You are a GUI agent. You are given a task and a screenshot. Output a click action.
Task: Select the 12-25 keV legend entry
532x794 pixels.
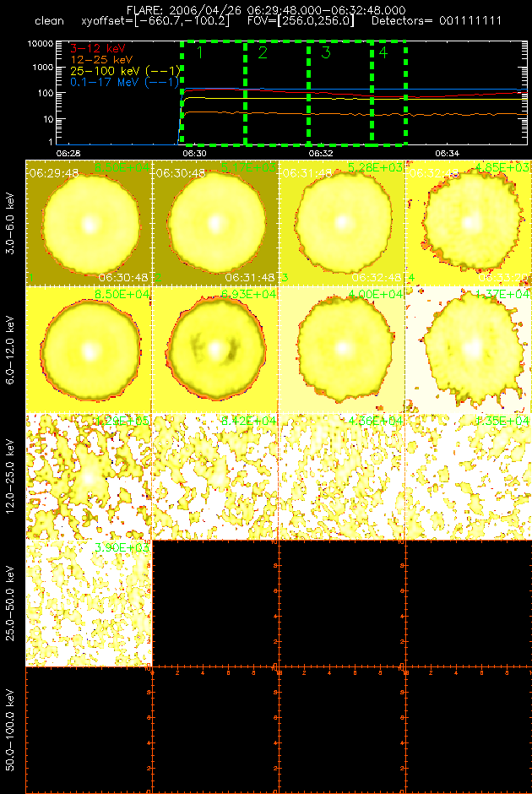click(x=100, y=60)
